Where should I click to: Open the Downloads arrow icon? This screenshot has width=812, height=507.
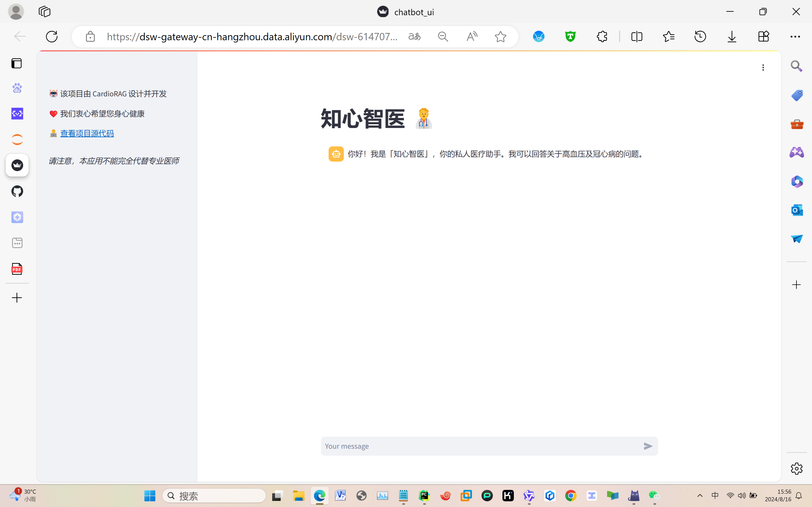point(731,36)
